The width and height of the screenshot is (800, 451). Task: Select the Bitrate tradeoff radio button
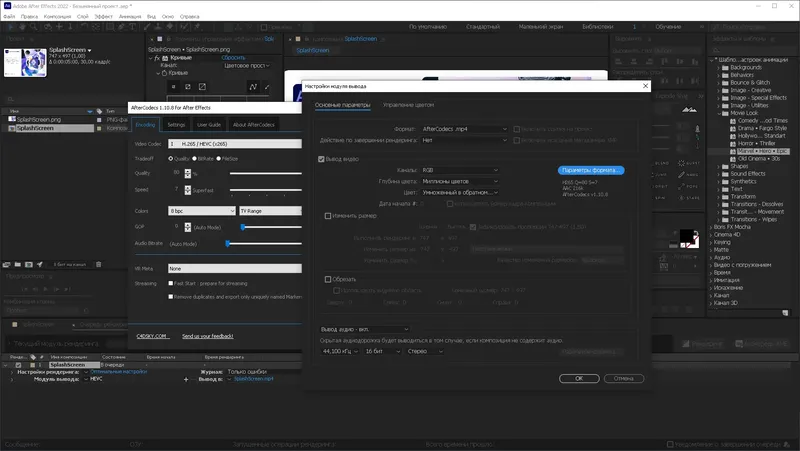click(x=194, y=159)
